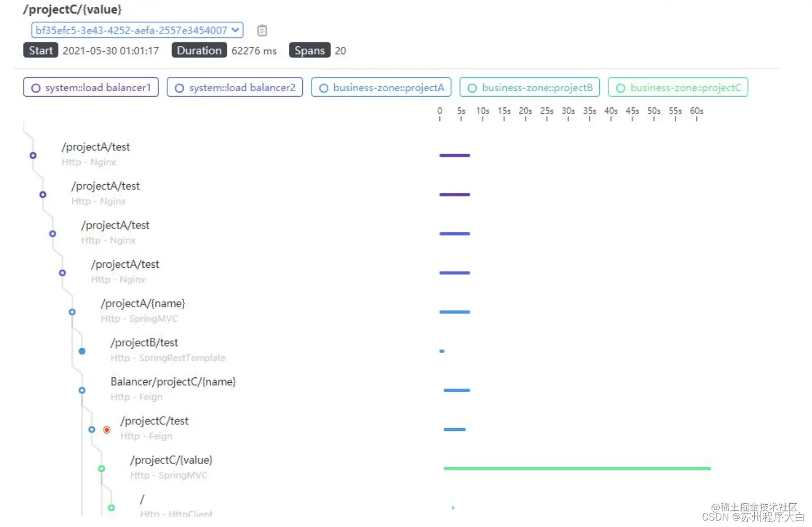Click /projectA/{name} blue duration bar
812x527 pixels.
point(455,312)
